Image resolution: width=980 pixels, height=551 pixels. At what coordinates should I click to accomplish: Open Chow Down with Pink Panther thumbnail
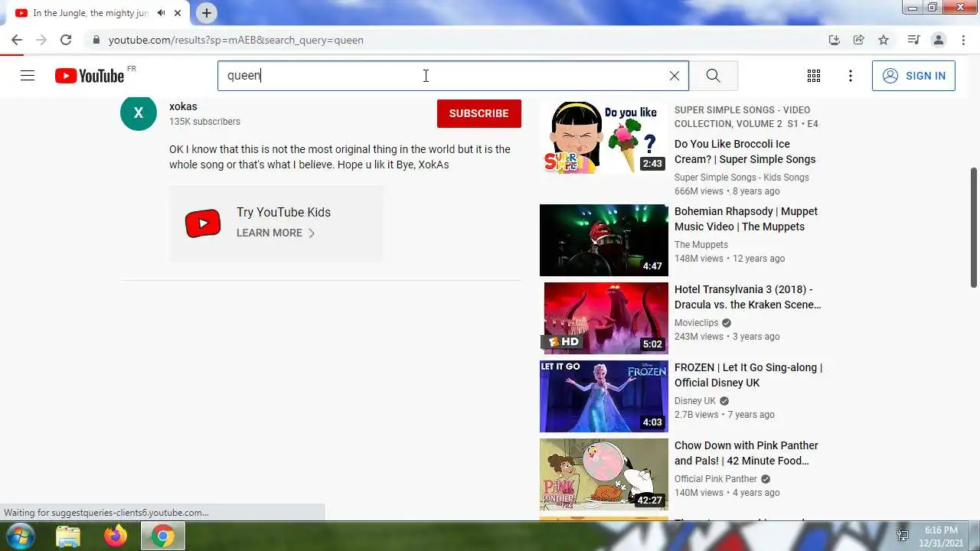(x=604, y=474)
